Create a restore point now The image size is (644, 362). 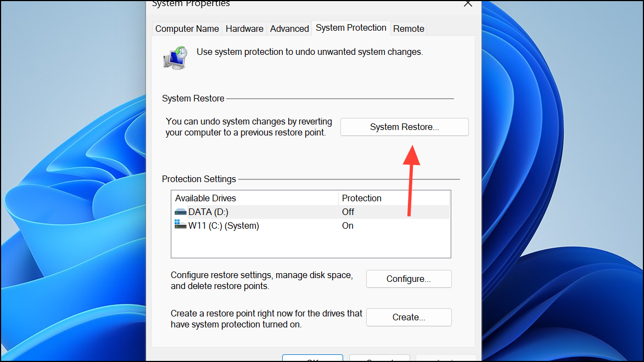[408, 317]
